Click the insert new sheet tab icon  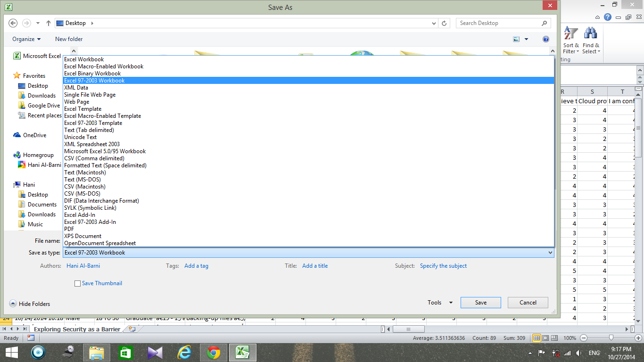click(x=132, y=329)
